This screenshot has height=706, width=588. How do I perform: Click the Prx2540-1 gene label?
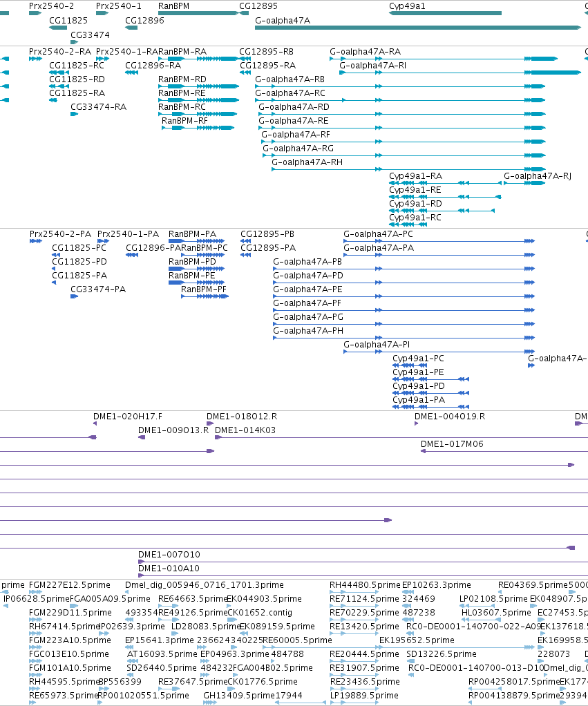(118, 6)
